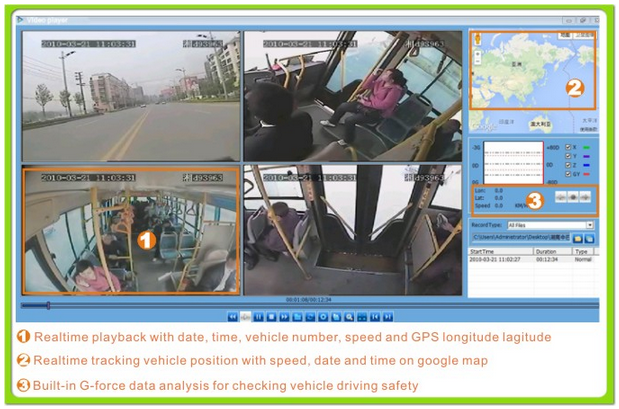Zoom in on the Google map
The image size is (619, 409).
[x=477, y=53]
